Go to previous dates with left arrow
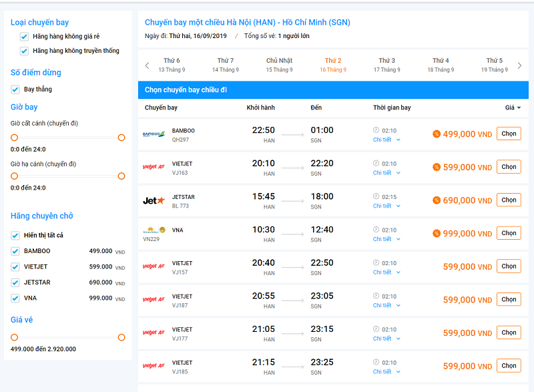Screen dimensions: 534x392 147,65
